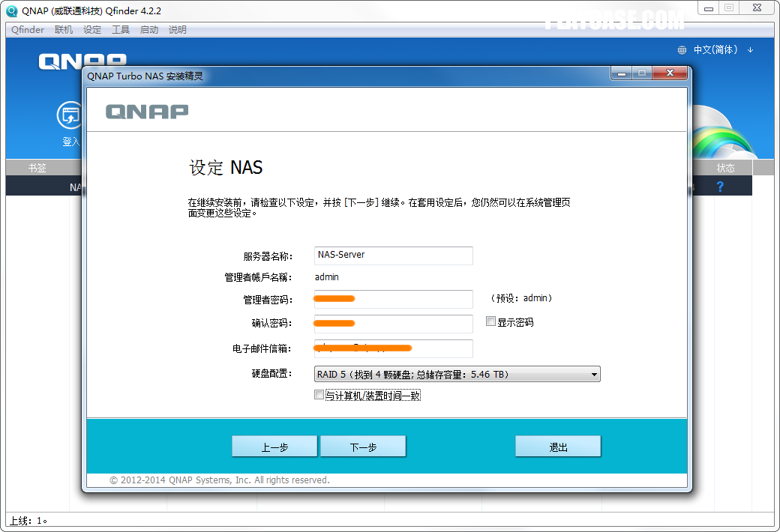This screenshot has height=532, width=780.
Task: Click the 状态 column header
Action: pyautogui.click(x=724, y=168)
